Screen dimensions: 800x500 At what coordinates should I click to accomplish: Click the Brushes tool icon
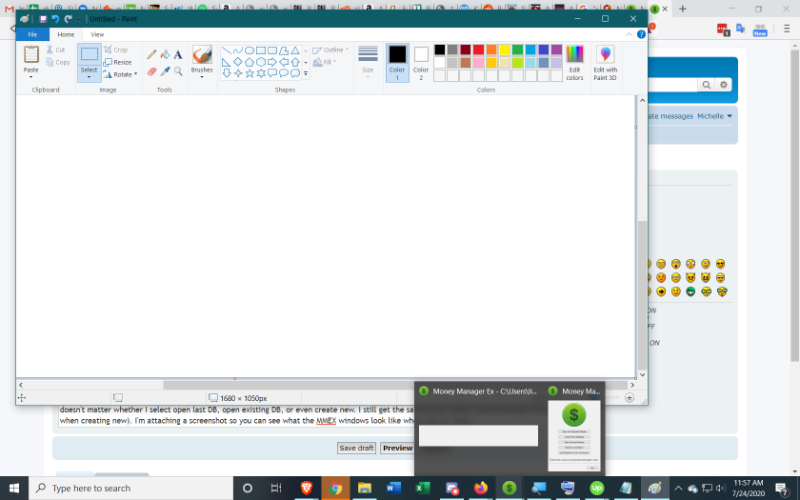pyautogui.click(x=202, y=55)
